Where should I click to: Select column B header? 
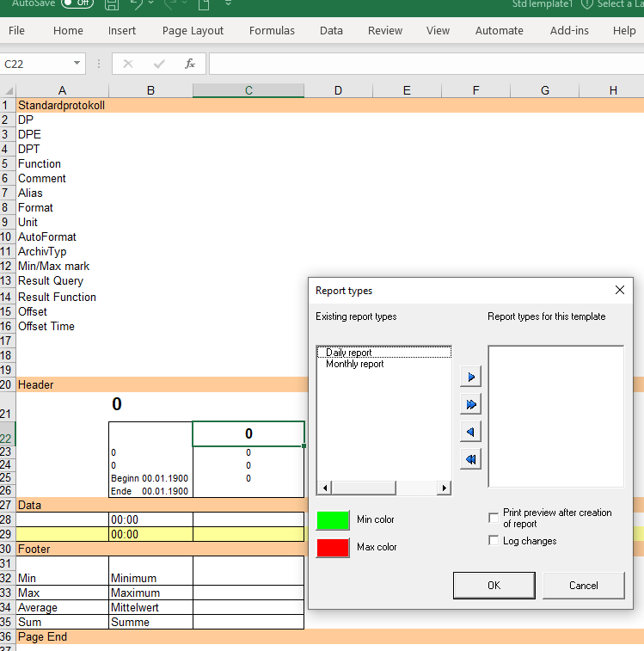pos(150,90)
